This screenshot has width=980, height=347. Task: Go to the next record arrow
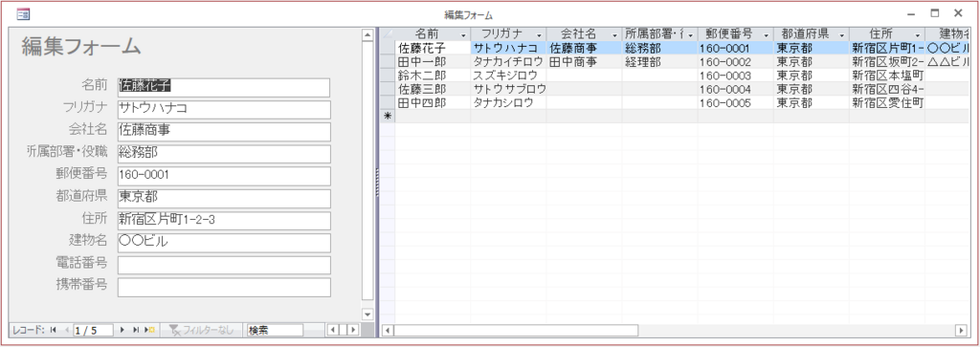pos(122,330)
